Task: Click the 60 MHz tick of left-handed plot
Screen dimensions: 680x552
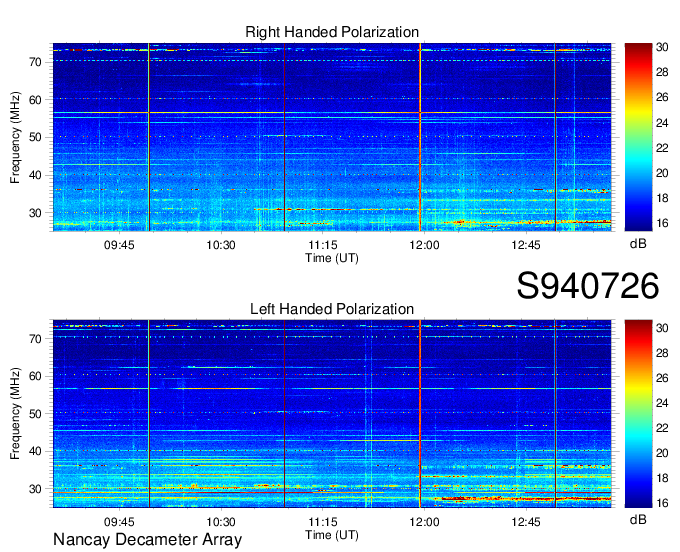Action: [x=36, y=376]
